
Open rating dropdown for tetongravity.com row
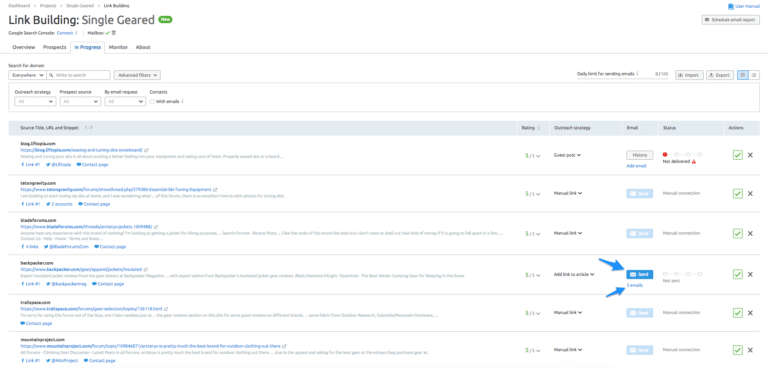(x=533, y=194)
